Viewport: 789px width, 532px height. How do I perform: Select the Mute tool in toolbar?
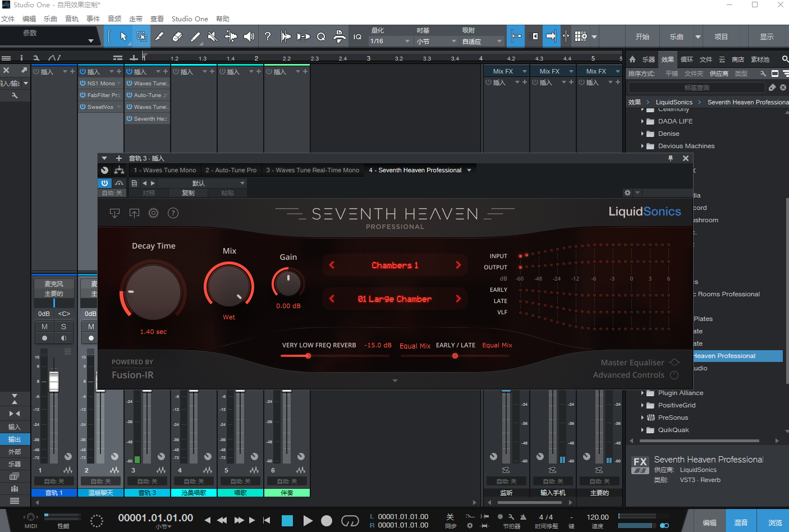pos(213,37)
